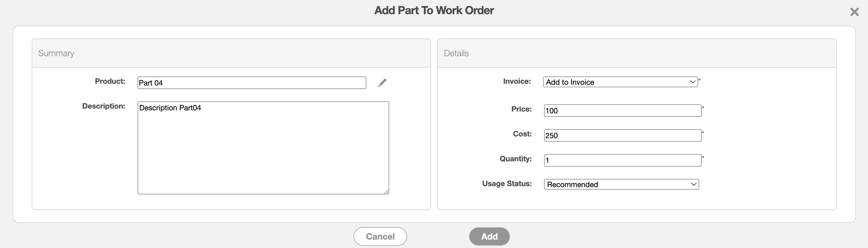
Task: Click the Invoice label
Action: pyautogui.click(x=517, y=81)
